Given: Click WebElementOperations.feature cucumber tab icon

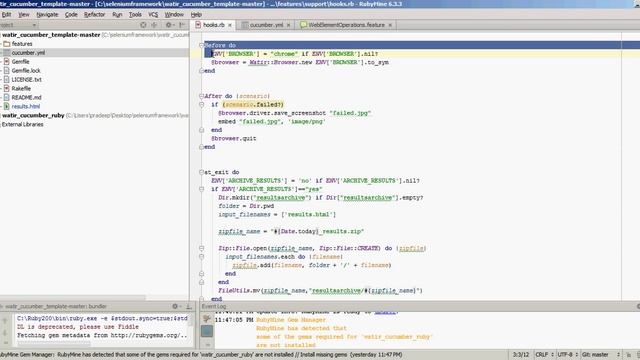Looking at the screenshot, I should [303, 25].
